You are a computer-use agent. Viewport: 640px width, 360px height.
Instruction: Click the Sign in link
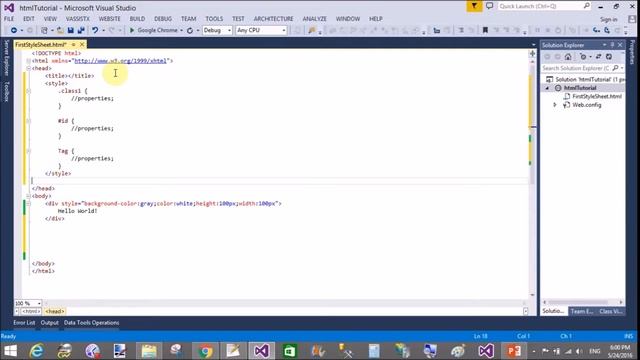point(609,19)
